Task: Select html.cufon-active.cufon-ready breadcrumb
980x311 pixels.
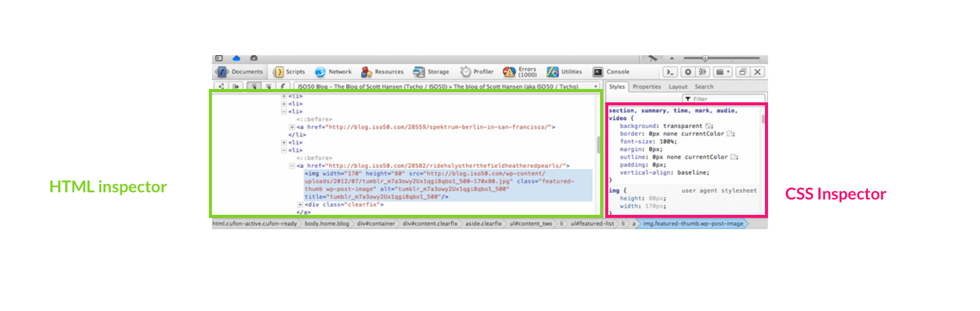Action: coord(254,224)
